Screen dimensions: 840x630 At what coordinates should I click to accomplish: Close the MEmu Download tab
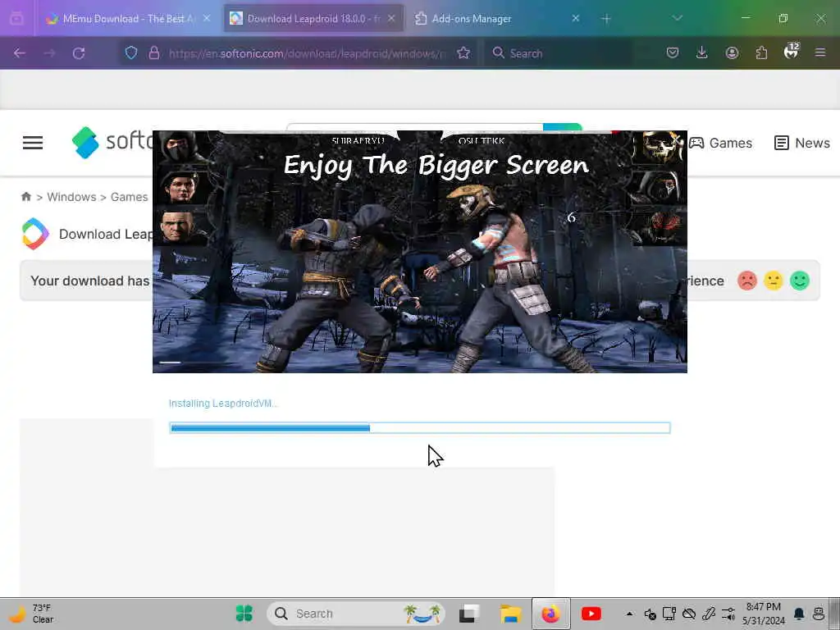click(x=207, y=18)
